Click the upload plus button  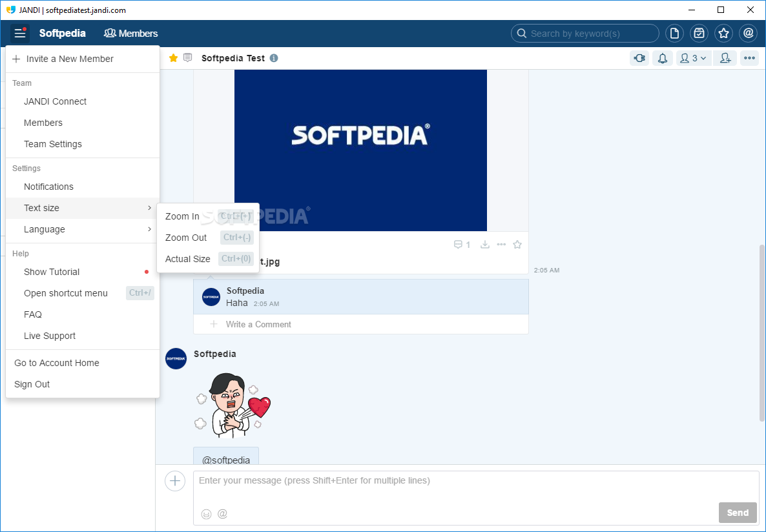(175, 481)
